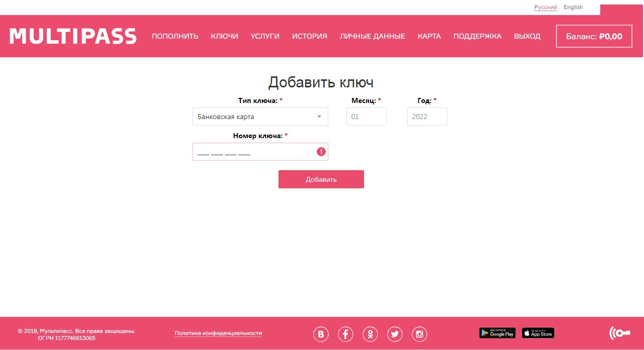Open КАРТА menu item
644x350 pixels.
pos(429,36)
